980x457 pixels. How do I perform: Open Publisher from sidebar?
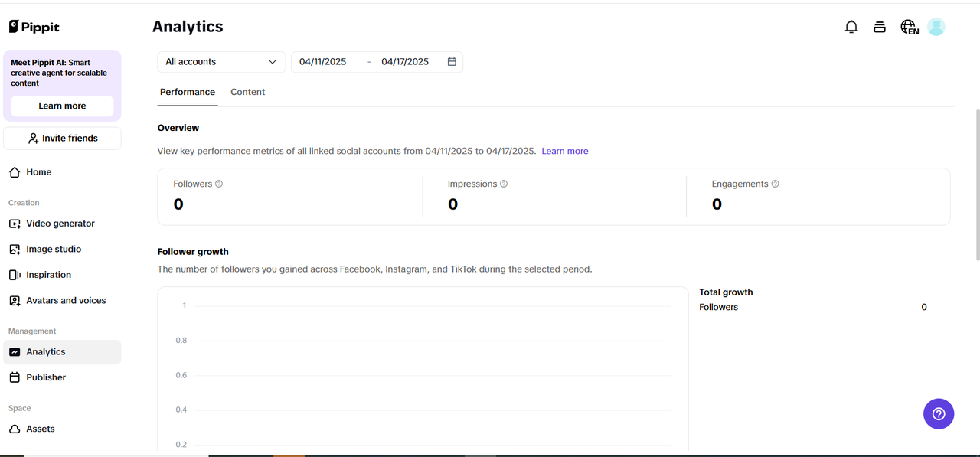click(x=62, y=377)
